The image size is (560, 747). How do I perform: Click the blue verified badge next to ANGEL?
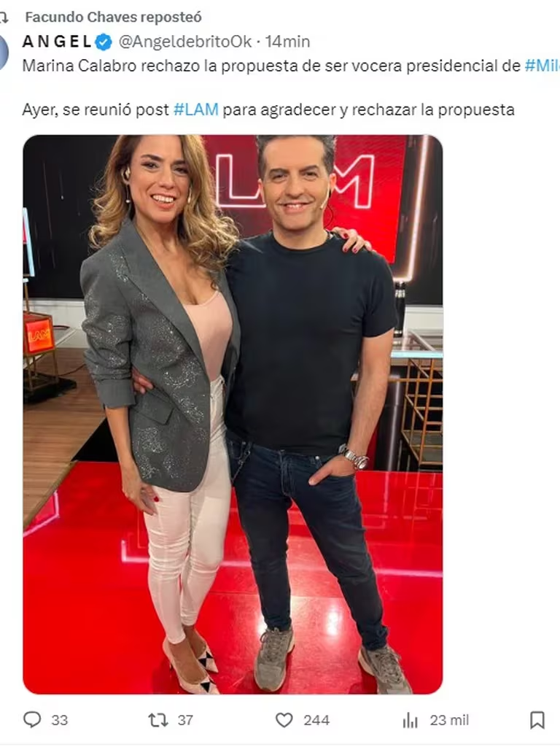tap(104, 42)
